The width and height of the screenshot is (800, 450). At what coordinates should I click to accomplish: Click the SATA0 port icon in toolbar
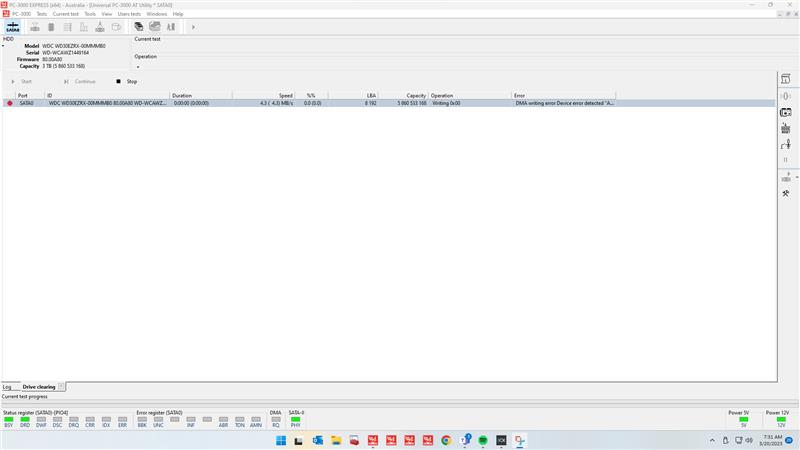pyautogui.click(x=13, y=27)
